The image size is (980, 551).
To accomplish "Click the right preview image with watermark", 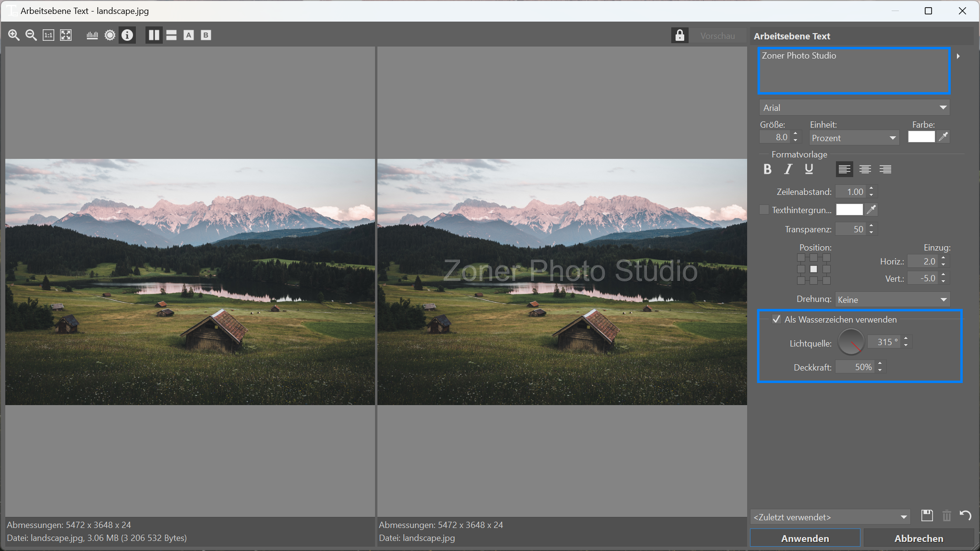I will coord(562,282).
